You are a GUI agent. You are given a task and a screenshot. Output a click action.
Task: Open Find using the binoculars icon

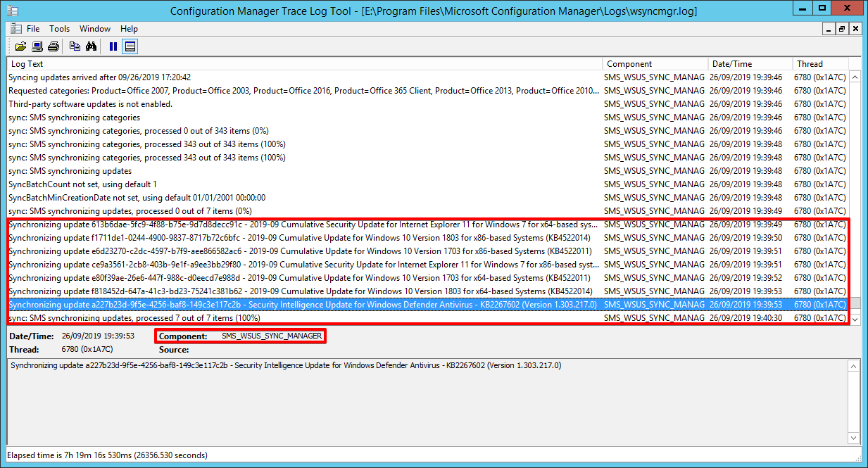point(92,46)
